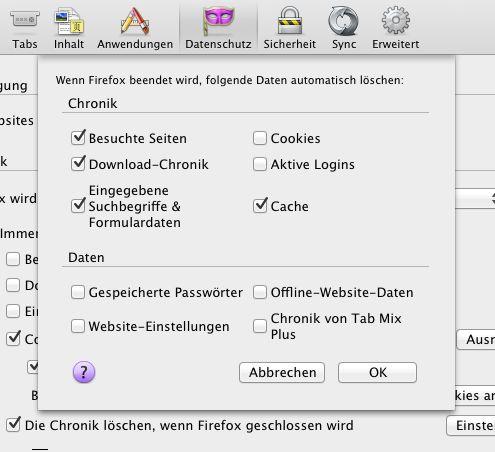
Task: Open the Inhalt preferences pane
Action: [x=69, y=29]
